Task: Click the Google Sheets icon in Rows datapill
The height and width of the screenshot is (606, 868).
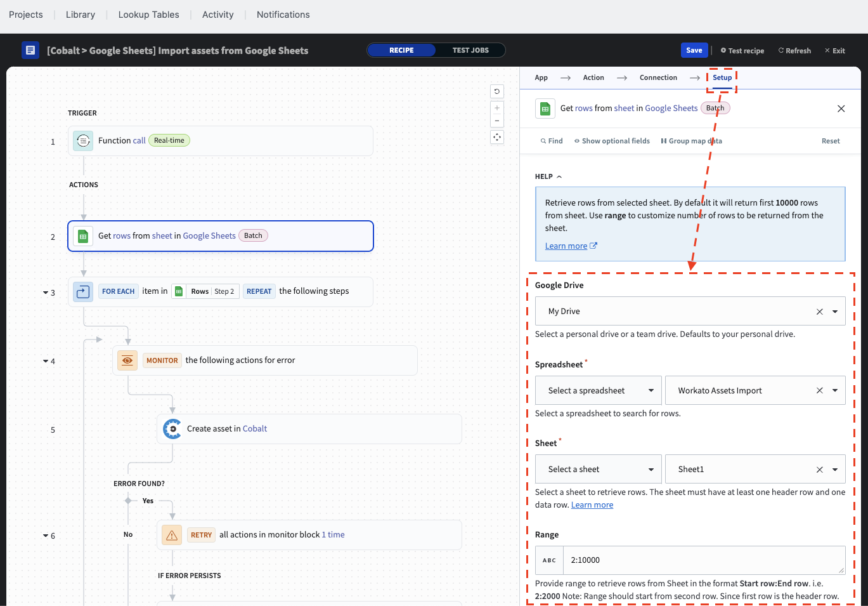Action: [179, 291]
